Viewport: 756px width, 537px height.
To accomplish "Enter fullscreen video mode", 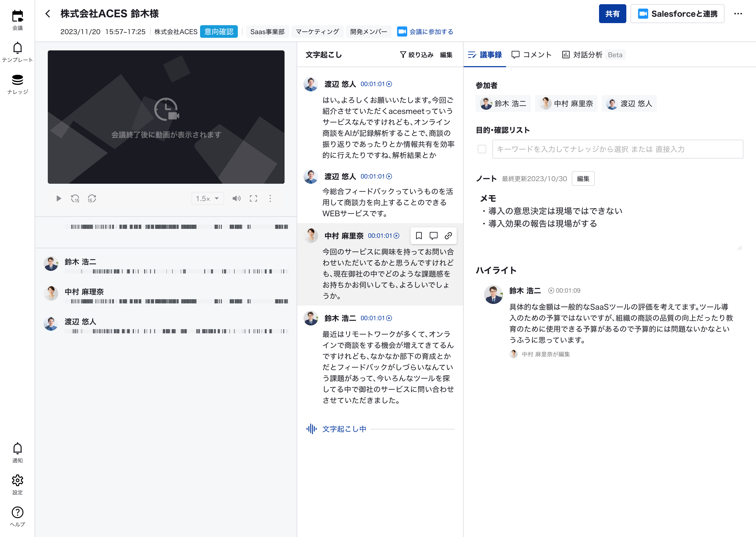I will click(x=253, y=198).
